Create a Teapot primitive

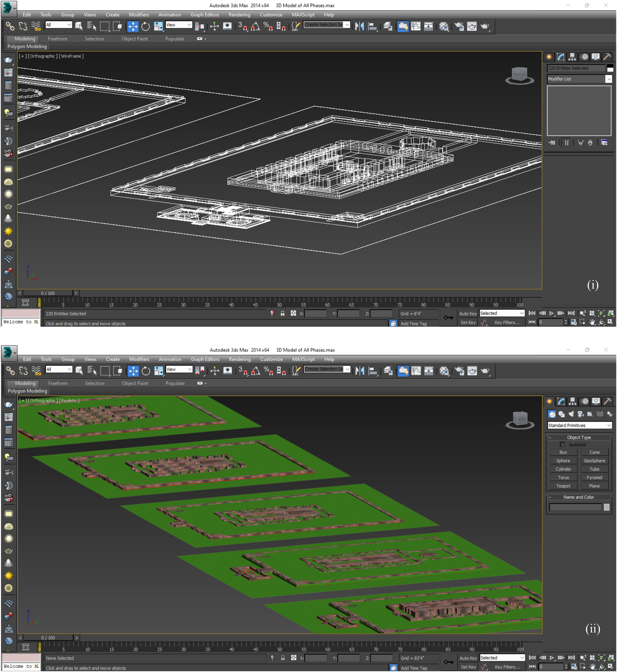(563, 486)
